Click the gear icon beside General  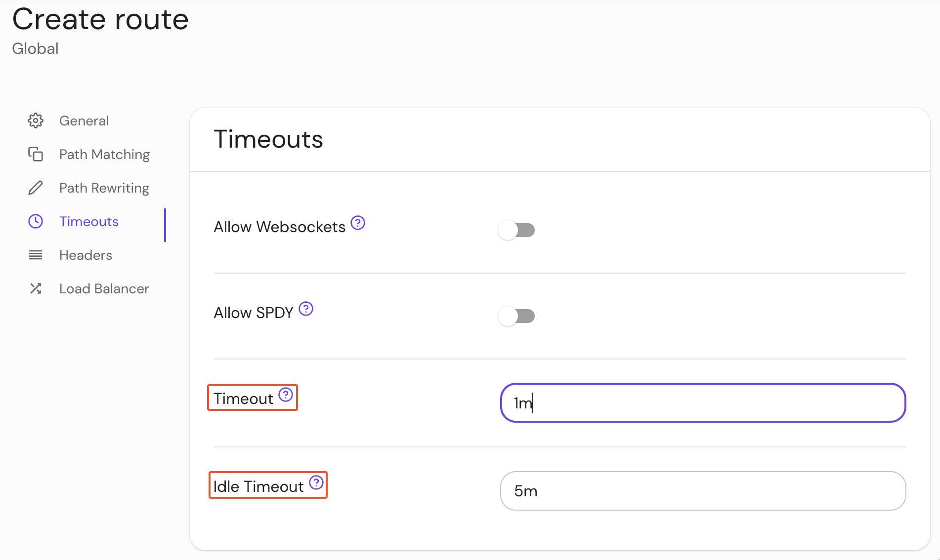(35, 120)
